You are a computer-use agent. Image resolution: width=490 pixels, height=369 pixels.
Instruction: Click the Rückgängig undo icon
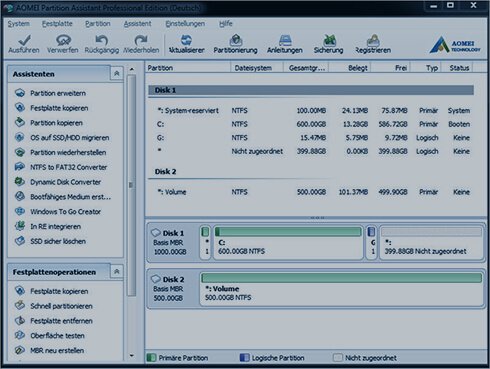[101, 40]
